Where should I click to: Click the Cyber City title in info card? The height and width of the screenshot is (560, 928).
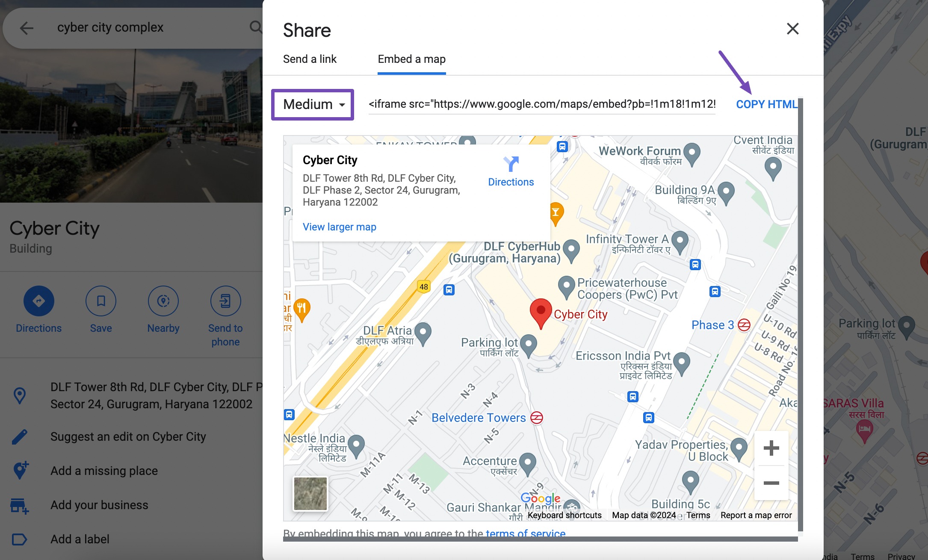330,160
